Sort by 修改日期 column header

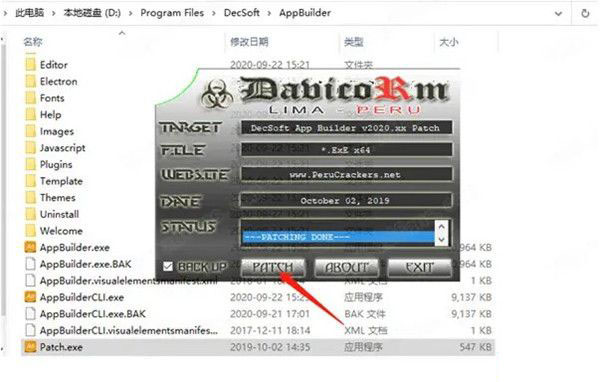pos(249,42)
